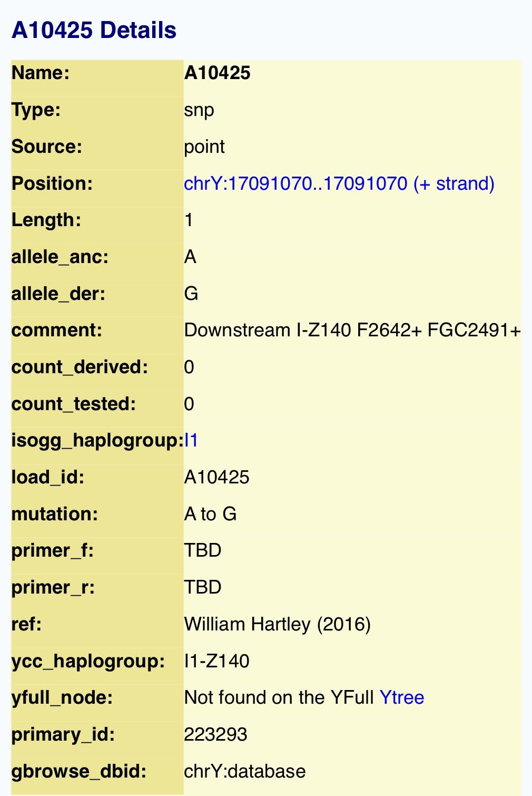Follow the Ytree link
Image resolution: width=532 pixels, height=796 pixels.
401,697
